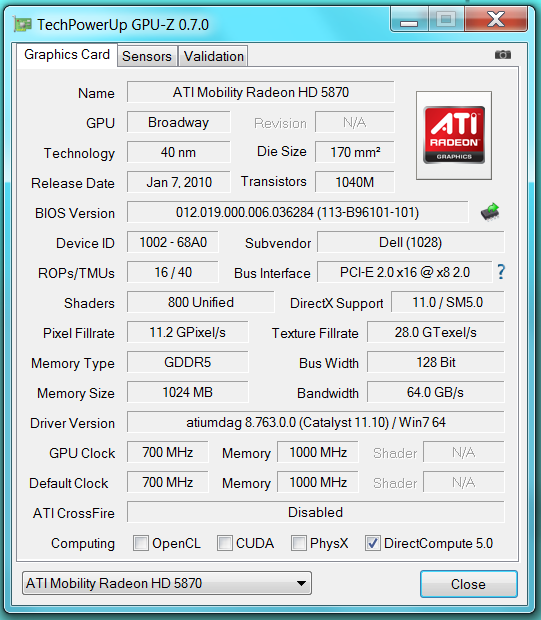Click the Transistors value 1040M

coord(355,182)
